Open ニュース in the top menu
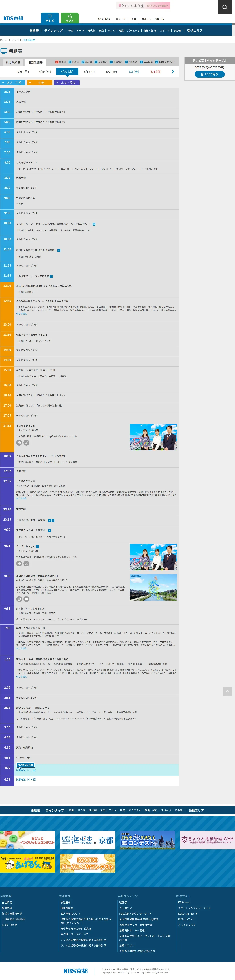This screenshot has width=235, height=980. click(120, 19)
